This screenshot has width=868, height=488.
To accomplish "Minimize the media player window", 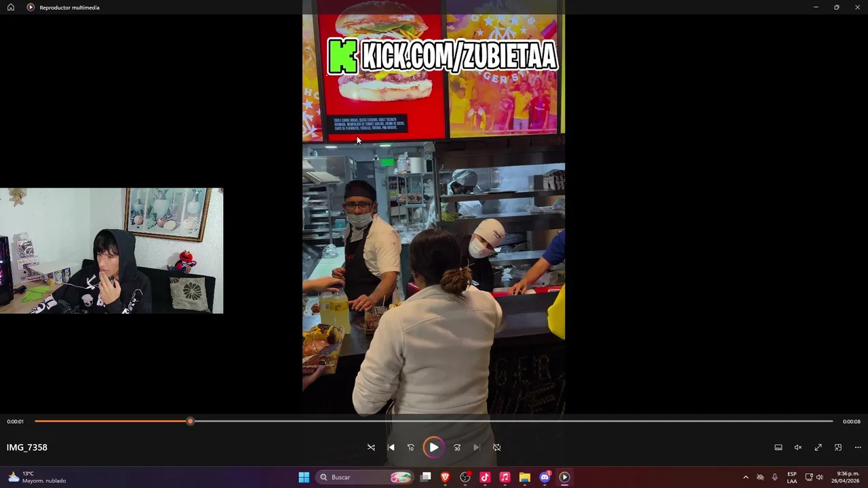I will [x=816, y=7].
